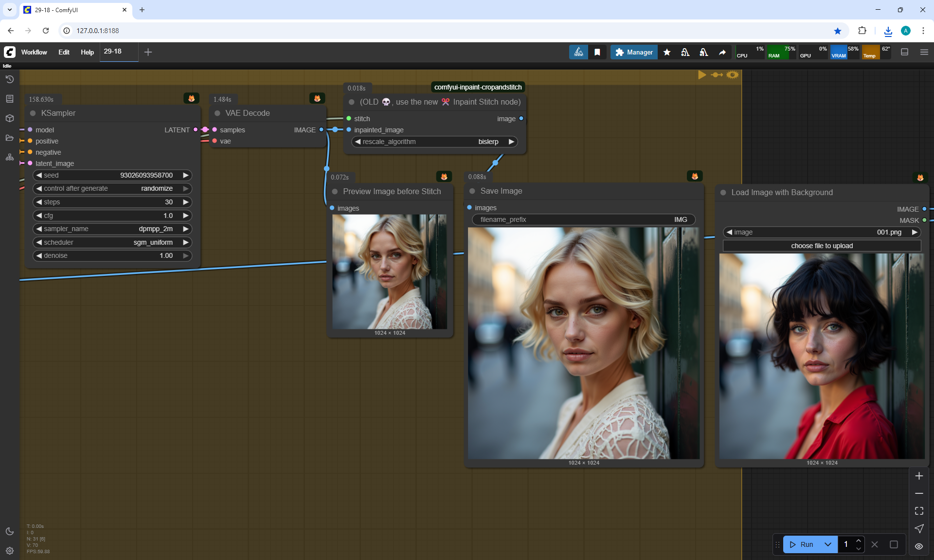Toggle the KSampler node collapse dot
The height and width of the screenshot is (560, 934).
coord(33,113)
